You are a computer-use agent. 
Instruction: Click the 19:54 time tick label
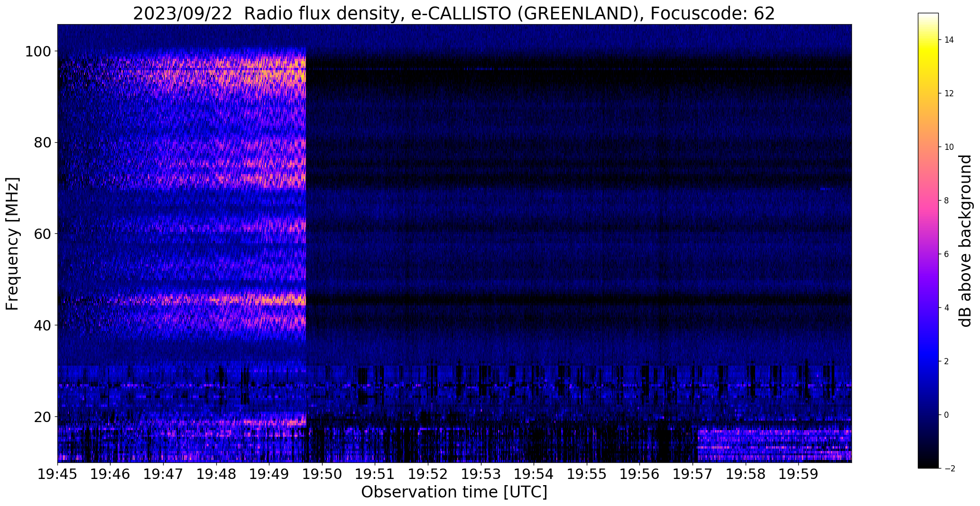coord(534,474)
